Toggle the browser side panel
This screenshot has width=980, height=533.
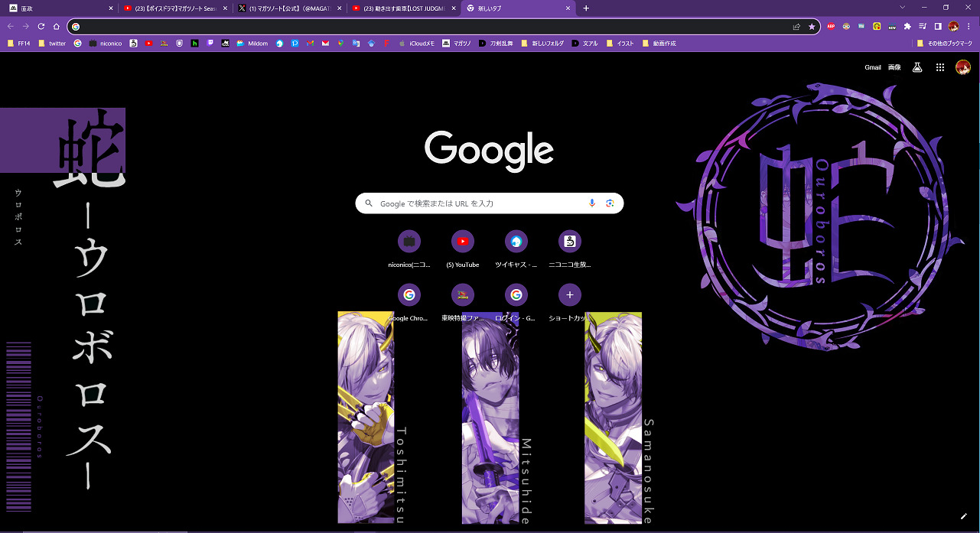click(938, 26)
